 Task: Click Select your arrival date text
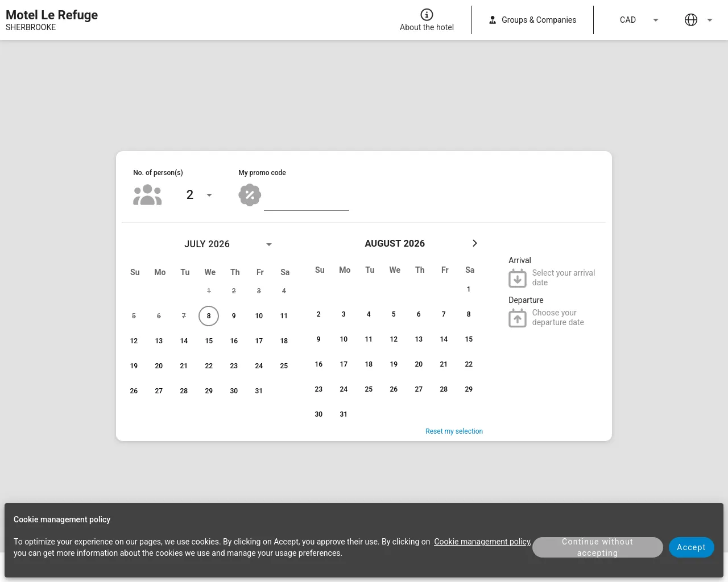tap(564, 278)
